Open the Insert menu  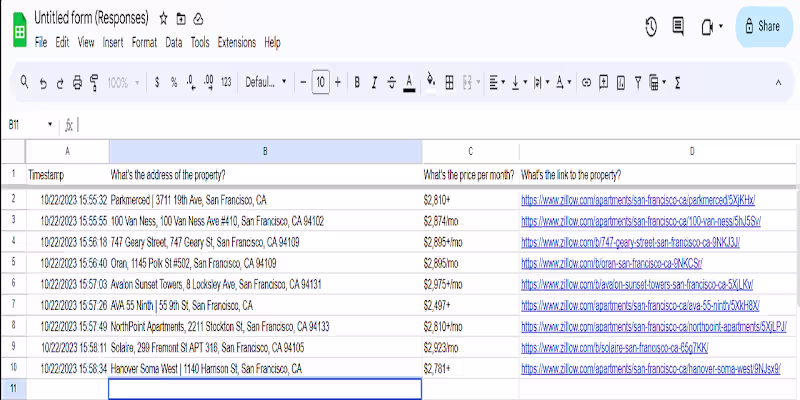[113, 43]
